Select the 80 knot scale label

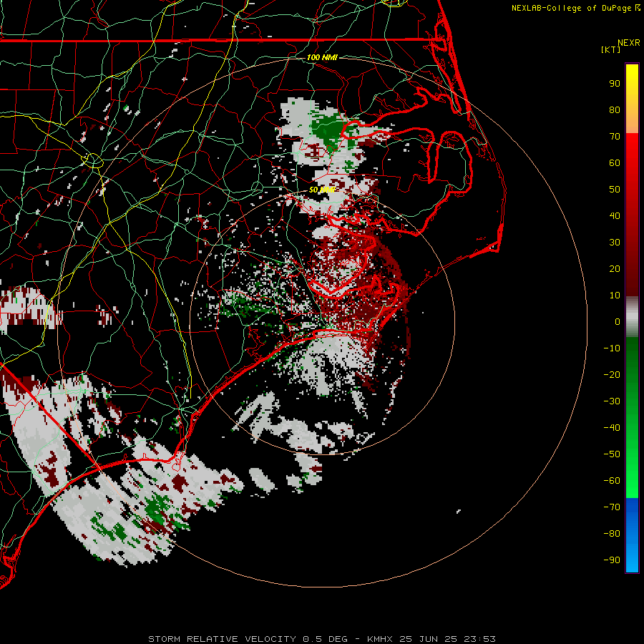coord(615,109)
